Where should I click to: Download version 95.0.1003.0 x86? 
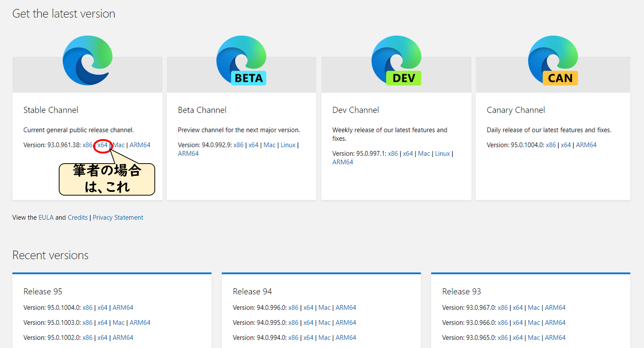point(87,323)
